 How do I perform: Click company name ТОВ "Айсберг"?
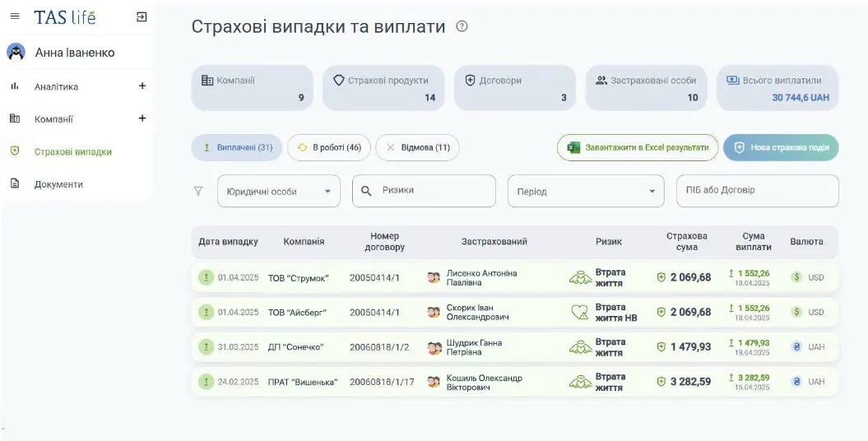297,313
